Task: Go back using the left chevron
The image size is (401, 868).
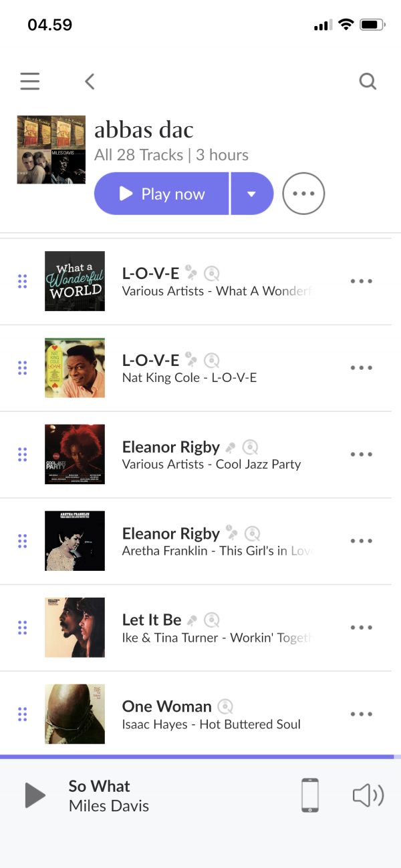Action: point(90,81)
